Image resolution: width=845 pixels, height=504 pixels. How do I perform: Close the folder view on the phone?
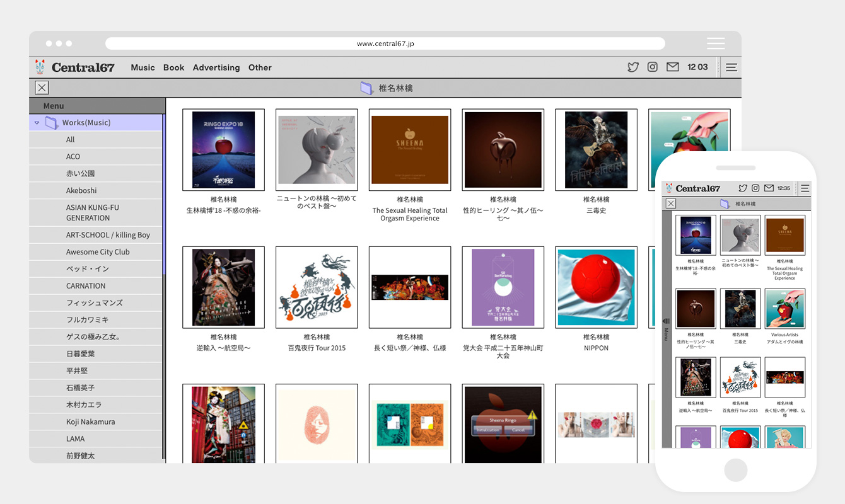[671, 203]
